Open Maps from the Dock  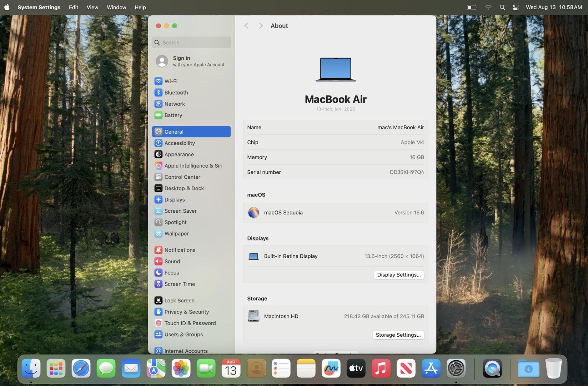156,368
